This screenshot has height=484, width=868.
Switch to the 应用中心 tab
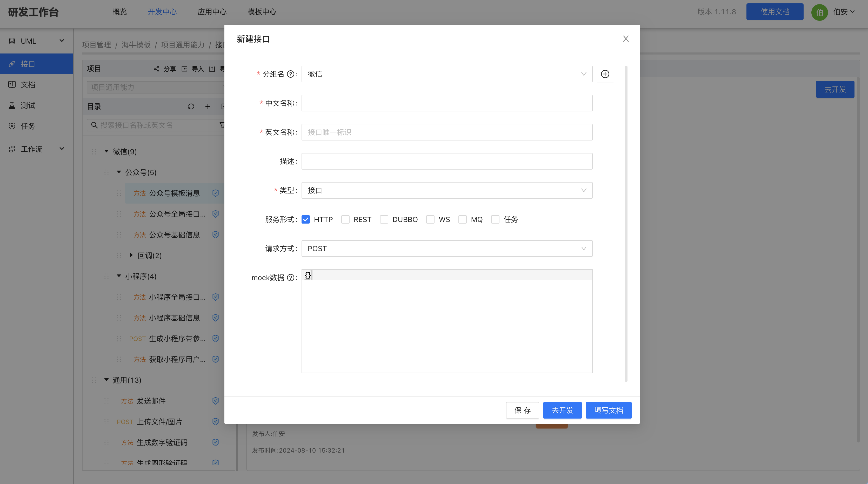[x=212, y=12]
